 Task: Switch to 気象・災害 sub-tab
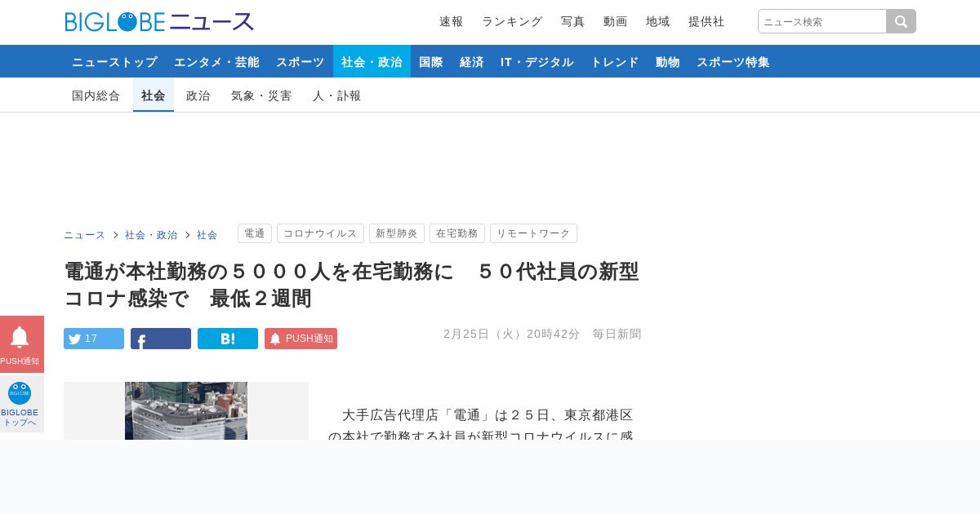261,95
